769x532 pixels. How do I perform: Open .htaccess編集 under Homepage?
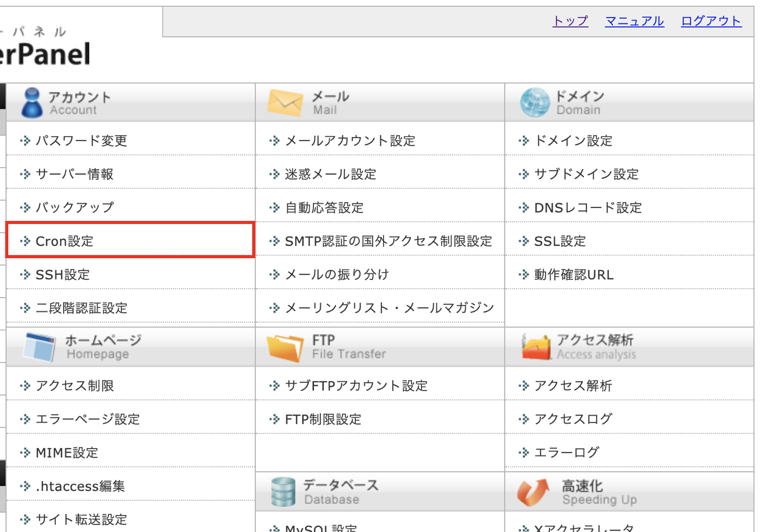(80, 486)
